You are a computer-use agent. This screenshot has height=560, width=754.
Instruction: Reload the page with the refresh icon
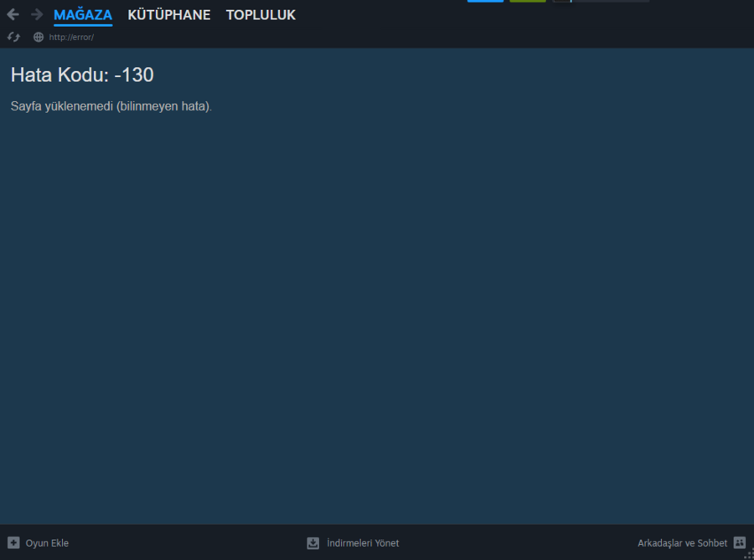point(13,37)
